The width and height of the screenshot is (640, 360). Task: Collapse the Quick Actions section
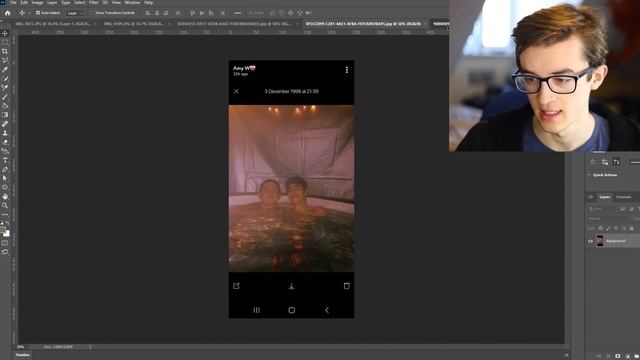(589, 175)
